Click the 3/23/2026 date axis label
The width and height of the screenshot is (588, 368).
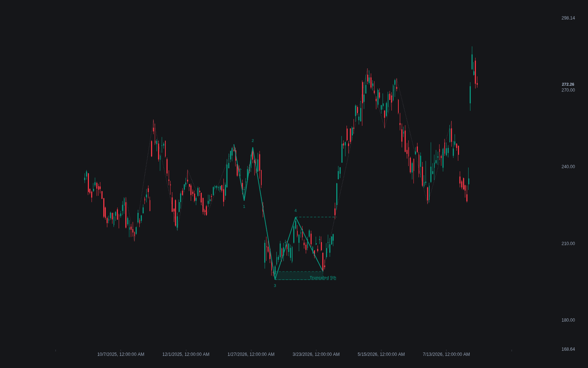coord(316,354)
